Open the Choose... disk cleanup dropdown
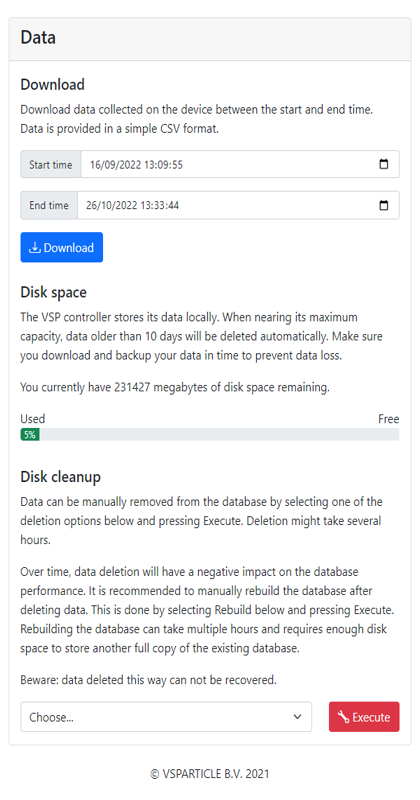420x800 pixels. click(166, 717)
